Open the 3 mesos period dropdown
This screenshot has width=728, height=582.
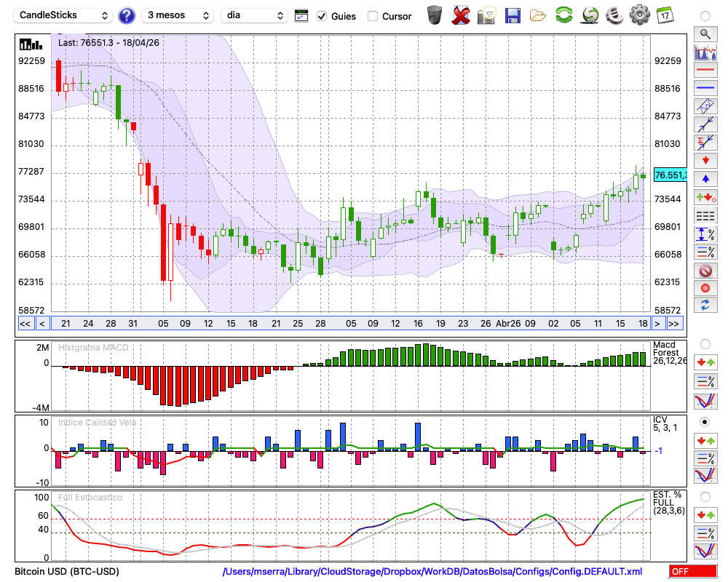click(178, 15)
